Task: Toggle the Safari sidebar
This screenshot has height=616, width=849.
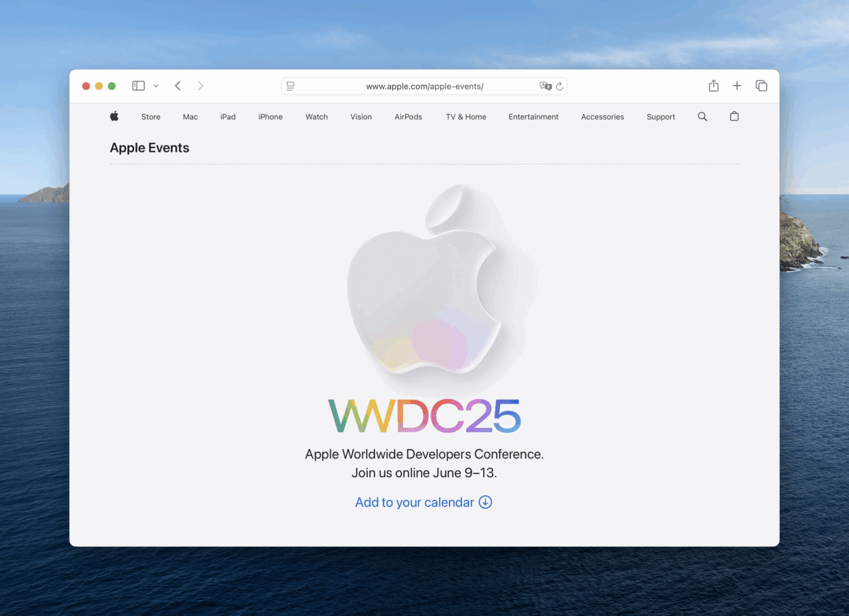Action: coord(138,86)
